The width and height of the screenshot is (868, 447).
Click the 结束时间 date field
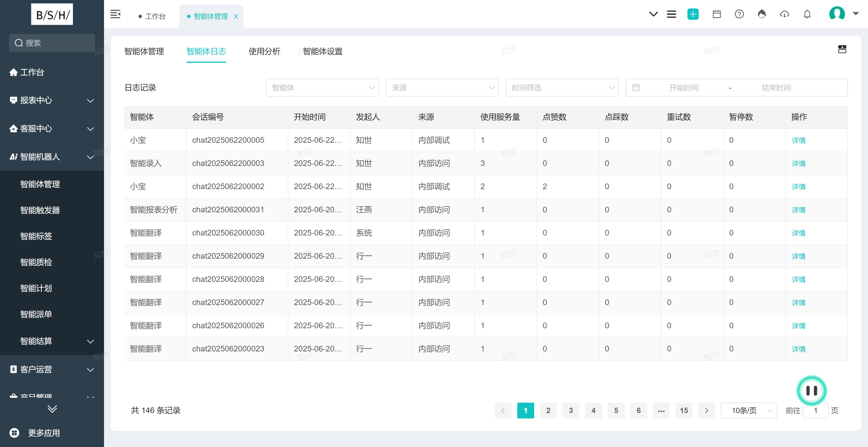pos(776,88)
